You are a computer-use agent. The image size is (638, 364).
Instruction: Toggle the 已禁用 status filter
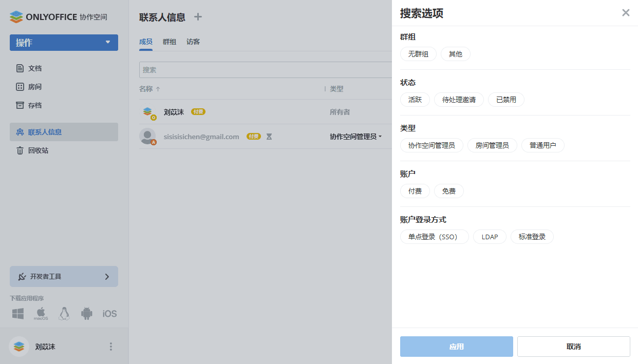click(506, 100)
